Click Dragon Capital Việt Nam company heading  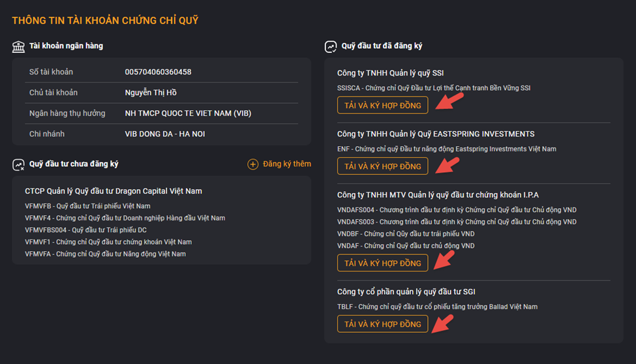[114, 191]
